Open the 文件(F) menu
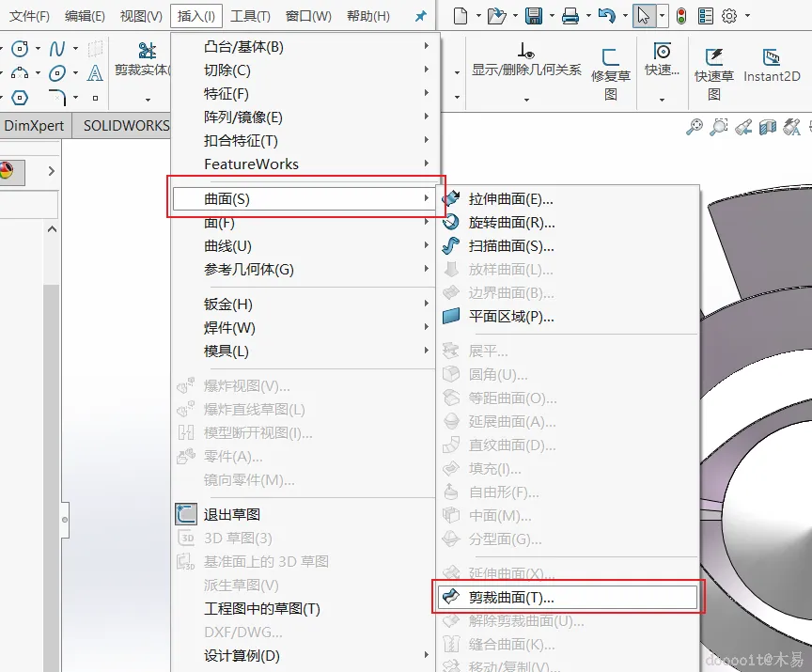The height and width of the screenshot is (672, 812). click(29, 16)
